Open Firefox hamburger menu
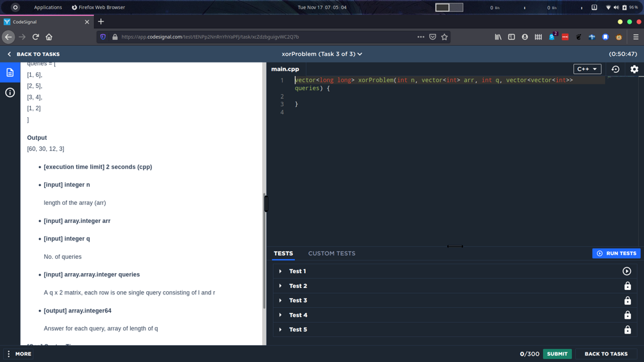The image size is (644, 362). pos(636,37)
